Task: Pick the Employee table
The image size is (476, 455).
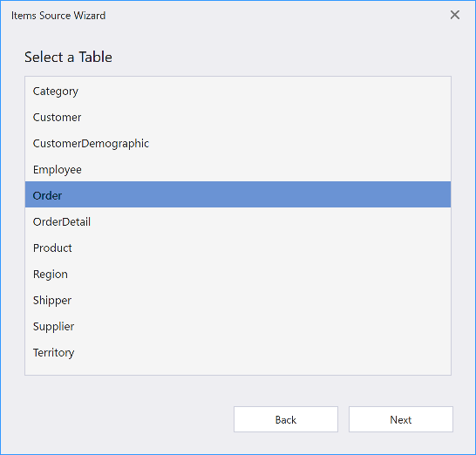Action: click(x=238, y=169)
